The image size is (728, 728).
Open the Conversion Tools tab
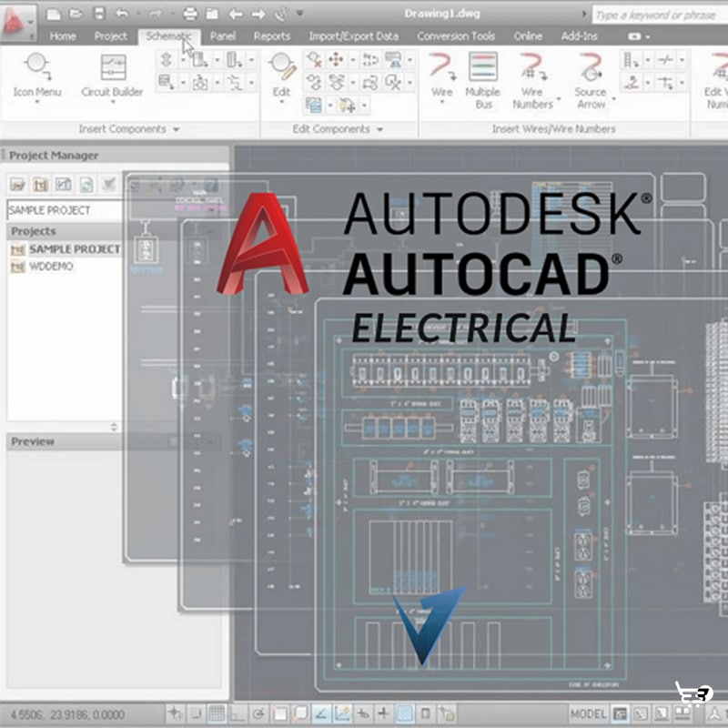(x=456, y=36)
